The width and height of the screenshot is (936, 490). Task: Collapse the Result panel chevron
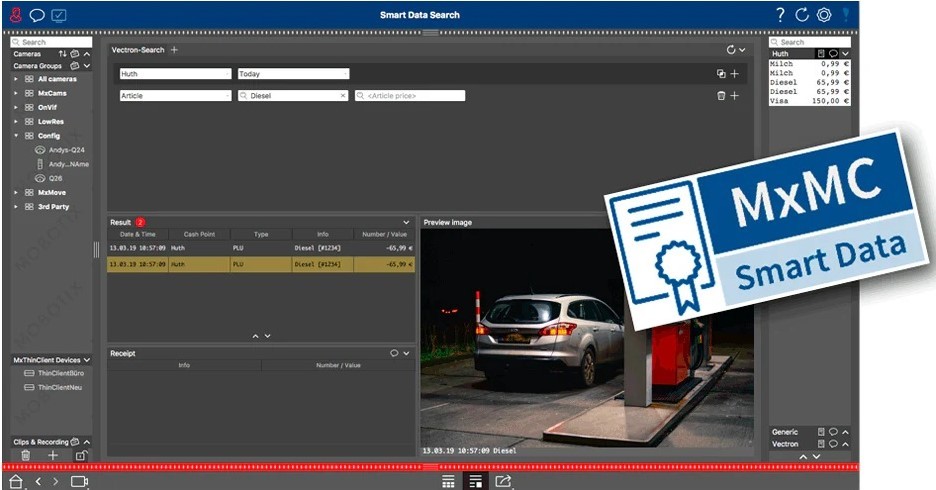[406, 222]
